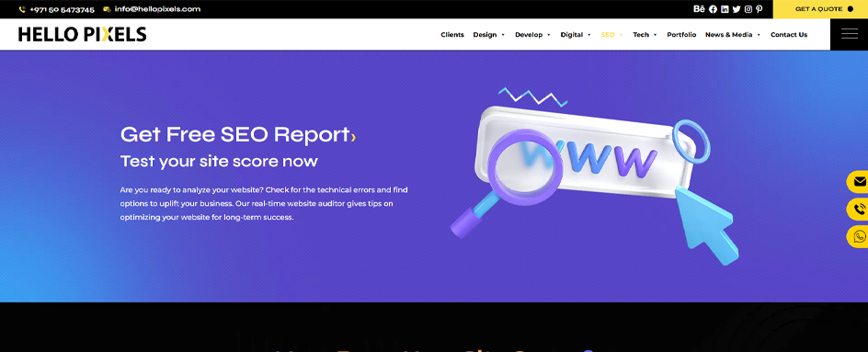
Task: Click the Get Free SEO Report heading
Action: pos(238,134)
